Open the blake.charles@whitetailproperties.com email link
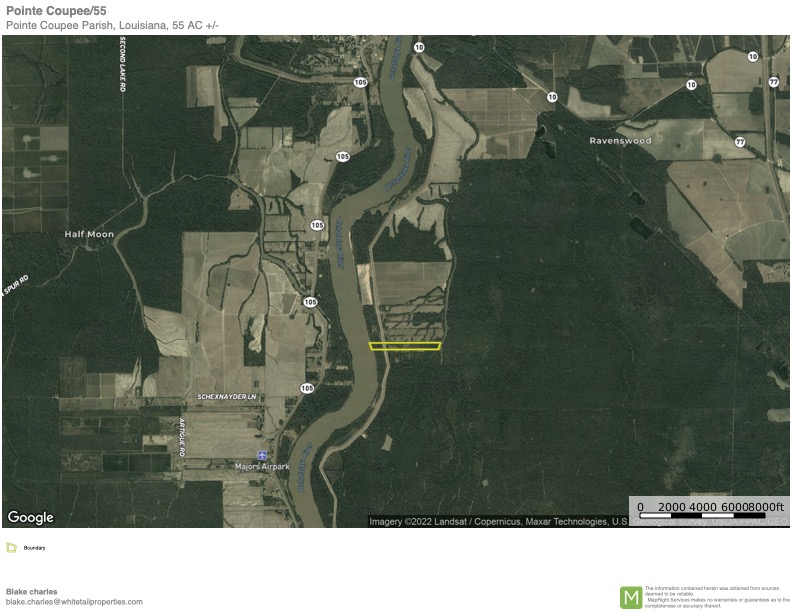Image resolution: width=792 pixels, height=612 pixels. click(x=74, y=602)
